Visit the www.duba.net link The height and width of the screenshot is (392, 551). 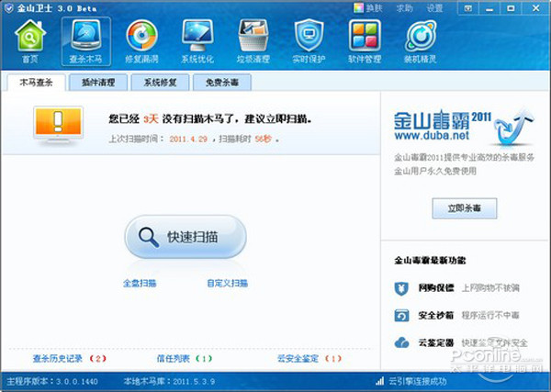click(432, 135)
